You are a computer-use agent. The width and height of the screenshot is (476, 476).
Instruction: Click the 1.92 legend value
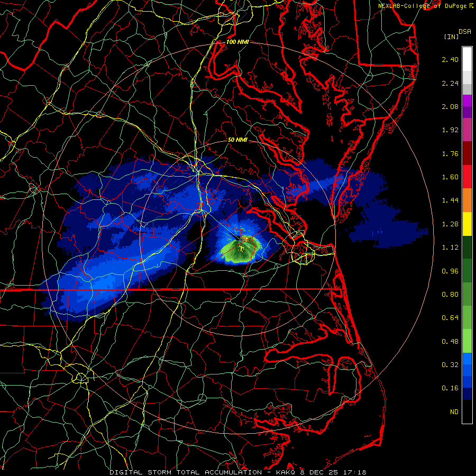[450, 130]
